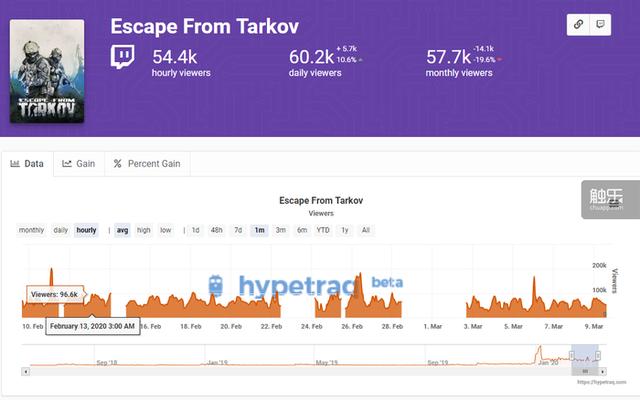Set chart range to 1y
The height and width of the screenshot is (400, 640).
click(345, 230)
